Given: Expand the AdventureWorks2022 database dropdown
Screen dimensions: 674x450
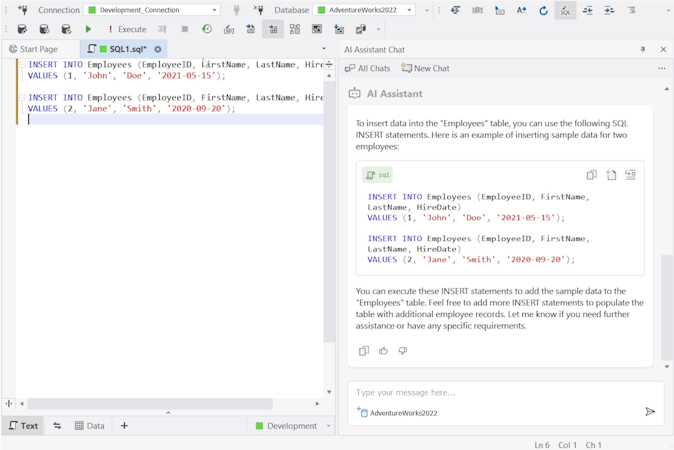Looking at the screenshot, I should pos(410,10).
